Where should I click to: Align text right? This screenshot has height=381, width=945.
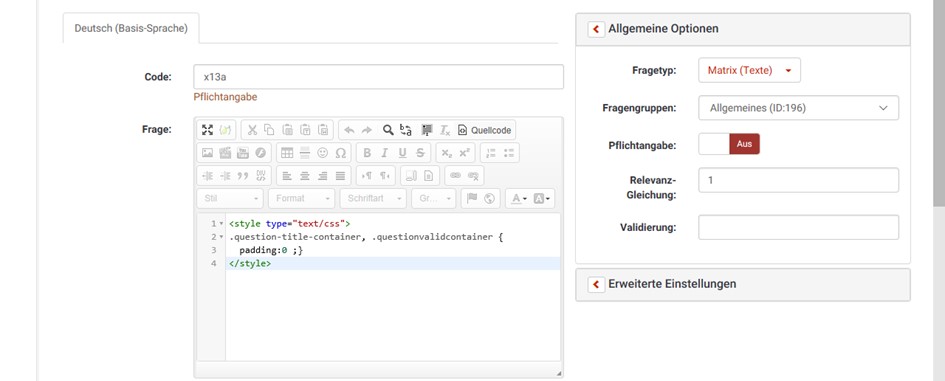pyautogui.click(x=322, y=175)
